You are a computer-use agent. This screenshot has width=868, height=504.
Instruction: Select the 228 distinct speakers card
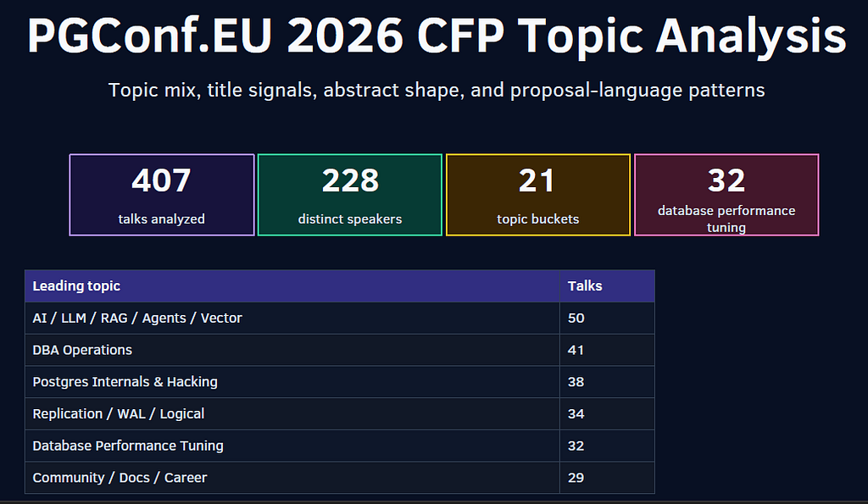coord(350,195)
